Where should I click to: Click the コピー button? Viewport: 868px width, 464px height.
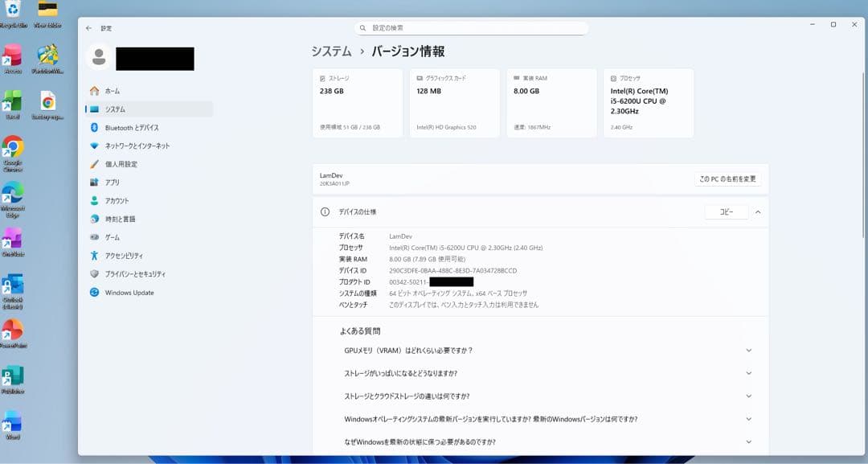[726, 211]
